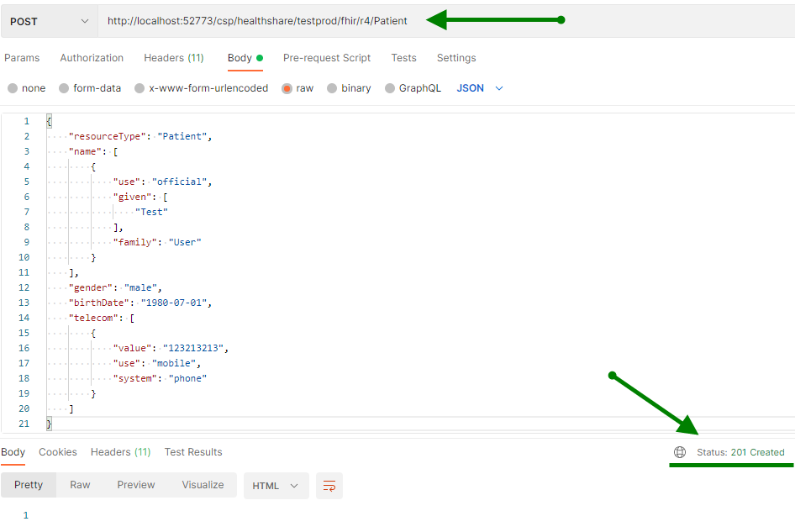Open the response Cookies tab

[58, 452]
